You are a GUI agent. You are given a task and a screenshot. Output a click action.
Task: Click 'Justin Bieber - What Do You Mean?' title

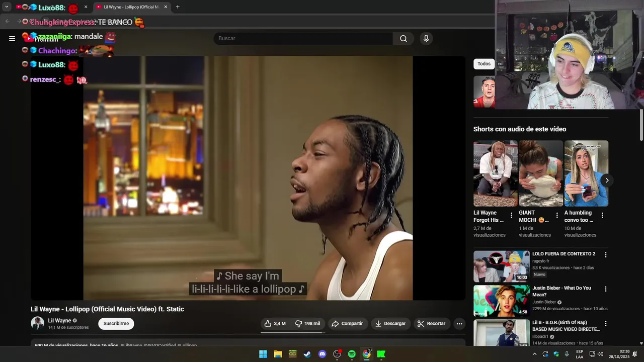(561, 291)
